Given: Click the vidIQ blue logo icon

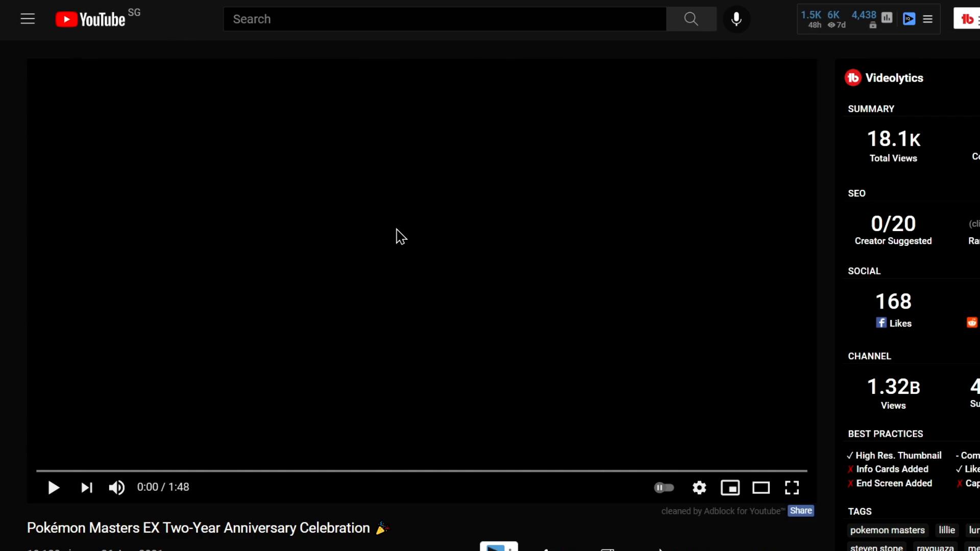Looking at the screenshot, I should tap(909, 19).
